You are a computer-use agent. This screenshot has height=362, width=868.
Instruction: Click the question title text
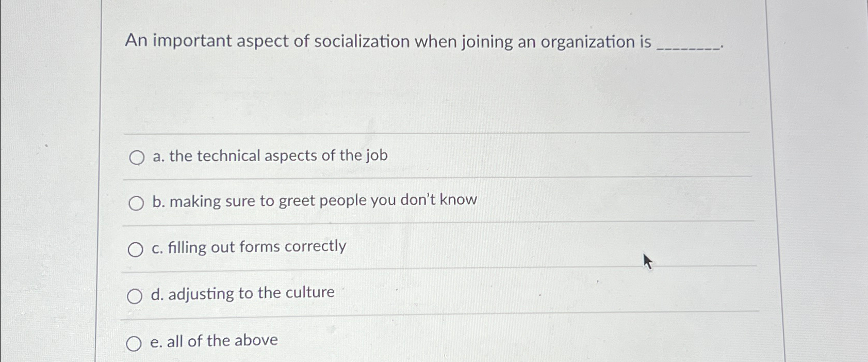[387, 41]
